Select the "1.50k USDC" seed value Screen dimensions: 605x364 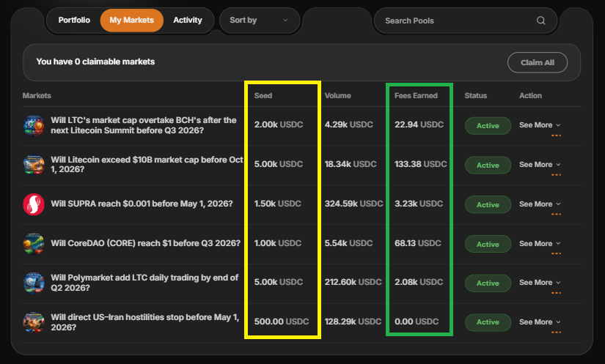tap(278, 204)
